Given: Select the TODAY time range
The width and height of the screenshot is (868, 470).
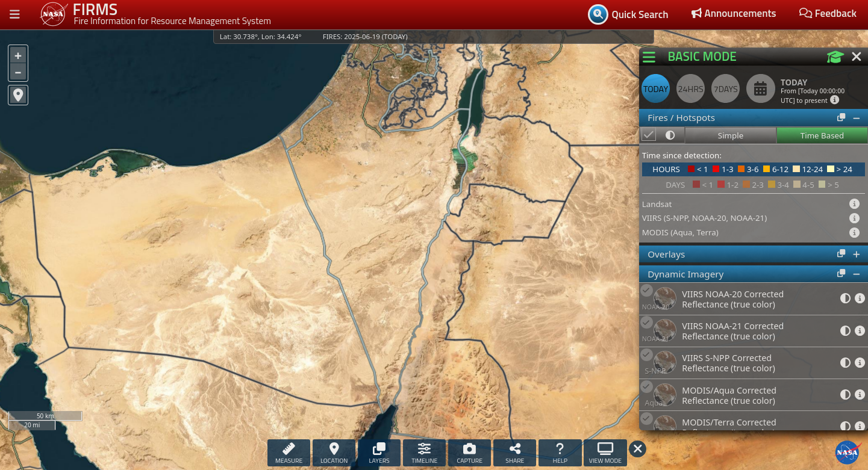Looking at the screenshot, I should click(x=655, y=89).
